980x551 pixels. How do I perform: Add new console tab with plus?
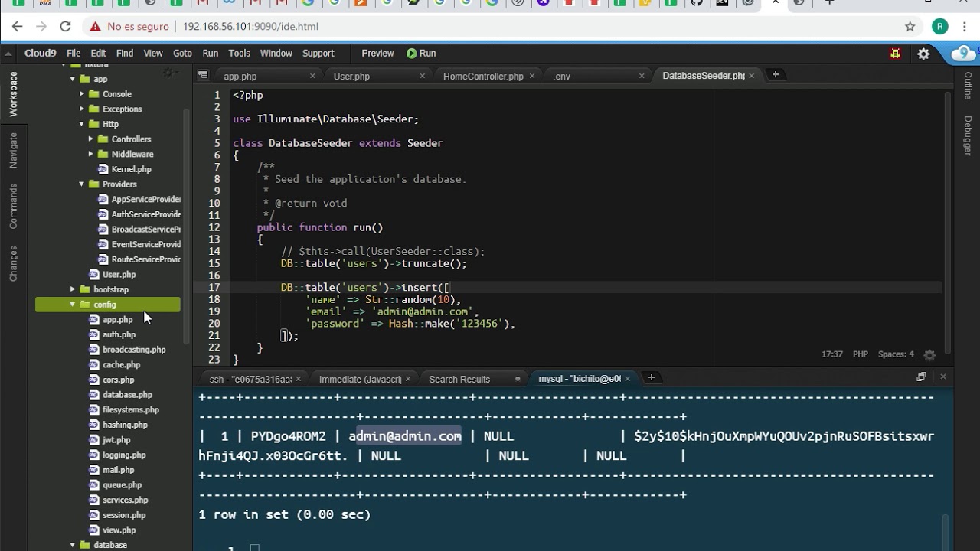652,377
